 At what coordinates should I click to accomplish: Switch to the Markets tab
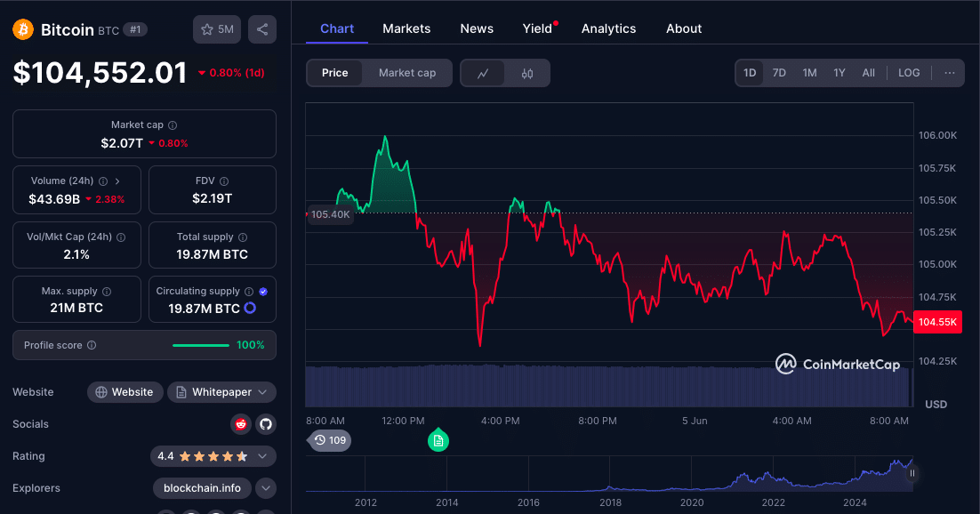[x=406, y=28]
